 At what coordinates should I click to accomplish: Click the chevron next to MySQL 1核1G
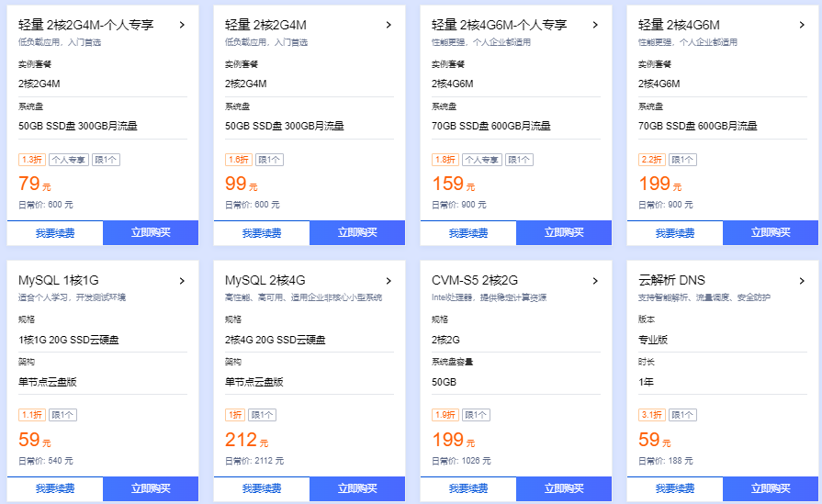click(182, 281)
